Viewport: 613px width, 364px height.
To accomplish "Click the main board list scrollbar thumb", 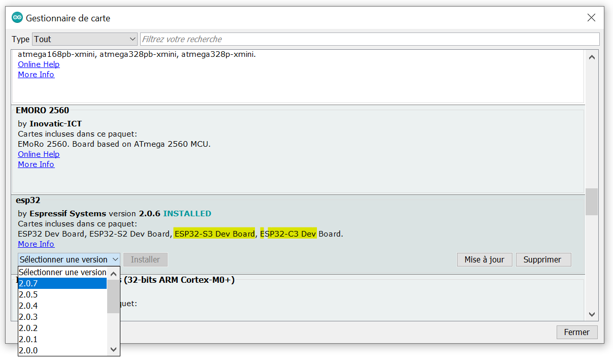I will click(592, 202).
